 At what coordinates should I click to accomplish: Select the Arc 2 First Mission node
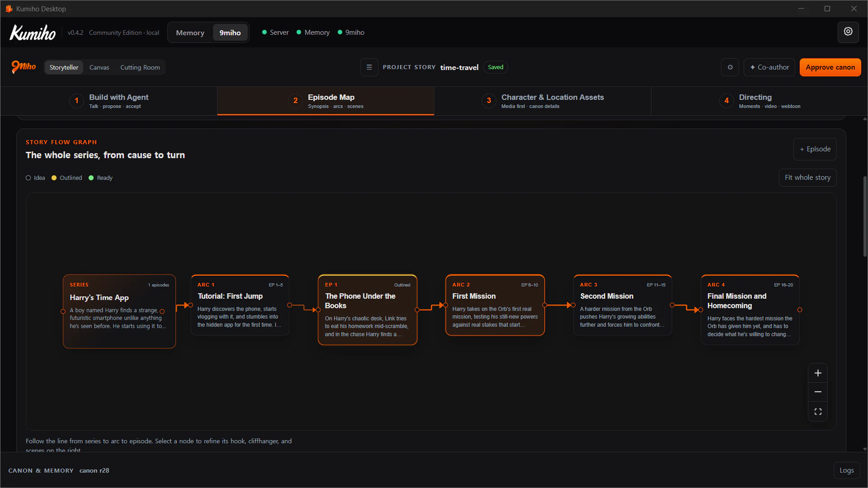click(x=495, y=305)
